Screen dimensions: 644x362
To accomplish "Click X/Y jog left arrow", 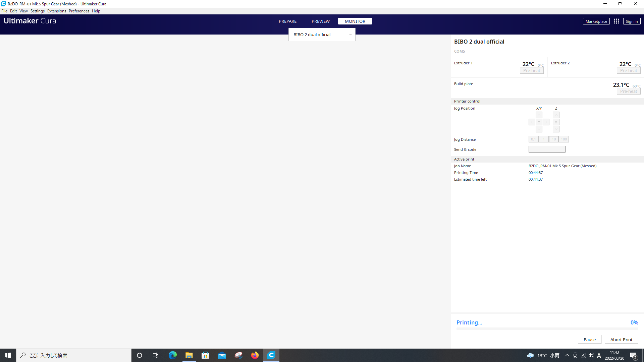I will [532, 122].
